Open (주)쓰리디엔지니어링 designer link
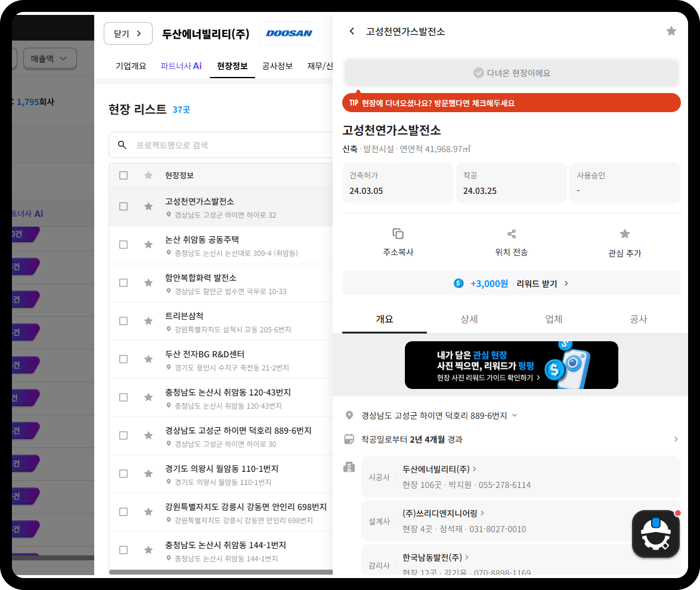Image resolution: width=700 pixels, height=590 pixels. pyautogui.click(x=443, y=513)
